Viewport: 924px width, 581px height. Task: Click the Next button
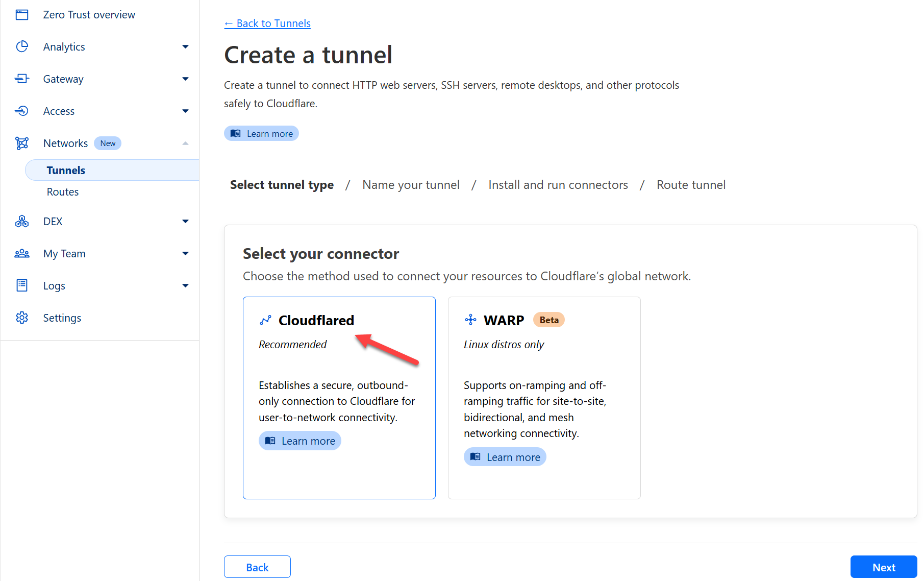click(x=884, y=567)
